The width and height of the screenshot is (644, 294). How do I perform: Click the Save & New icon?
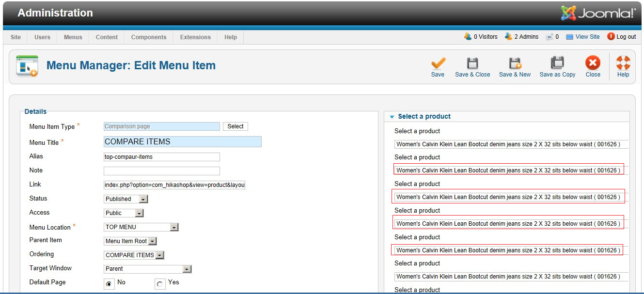[515, 63]
